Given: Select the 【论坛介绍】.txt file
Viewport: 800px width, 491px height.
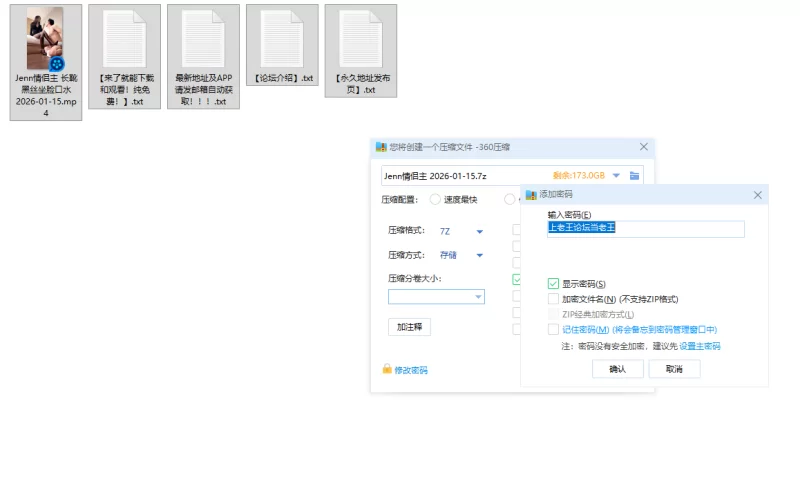Looking at the screenshot, I should 282,45.
